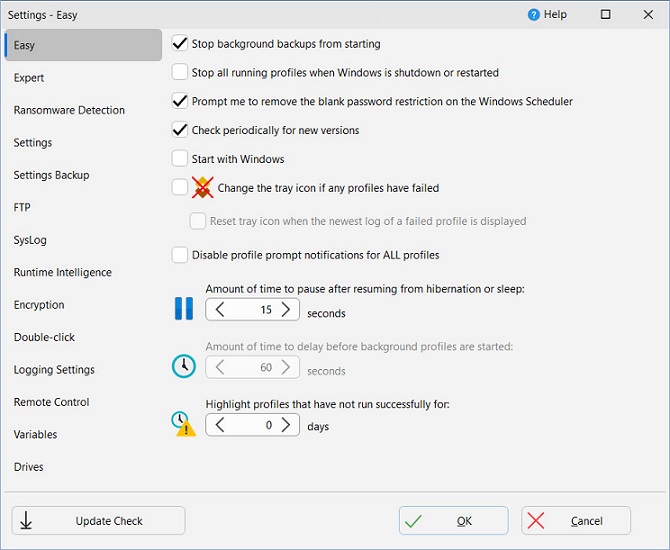Image resolution: width=670 pixels, height=550 pixels.
Task: Click the clock with warning triangle icon
Action: [x=184, y=424]
